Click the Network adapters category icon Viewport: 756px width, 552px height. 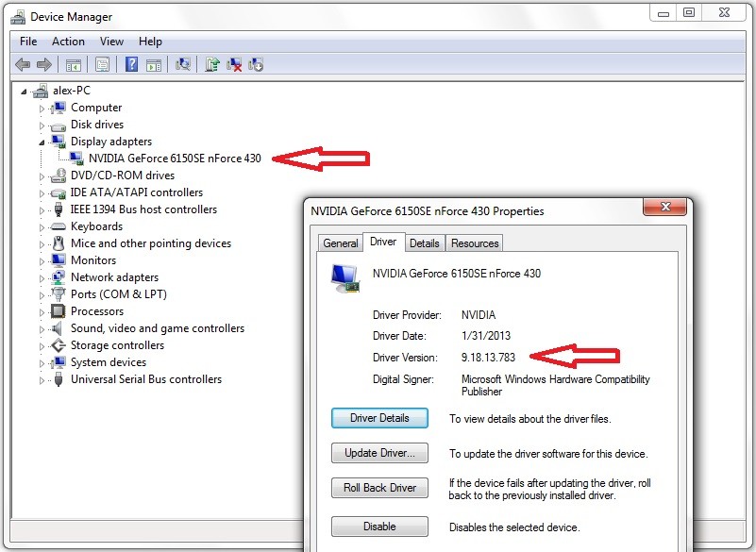(x=59, y=277)
